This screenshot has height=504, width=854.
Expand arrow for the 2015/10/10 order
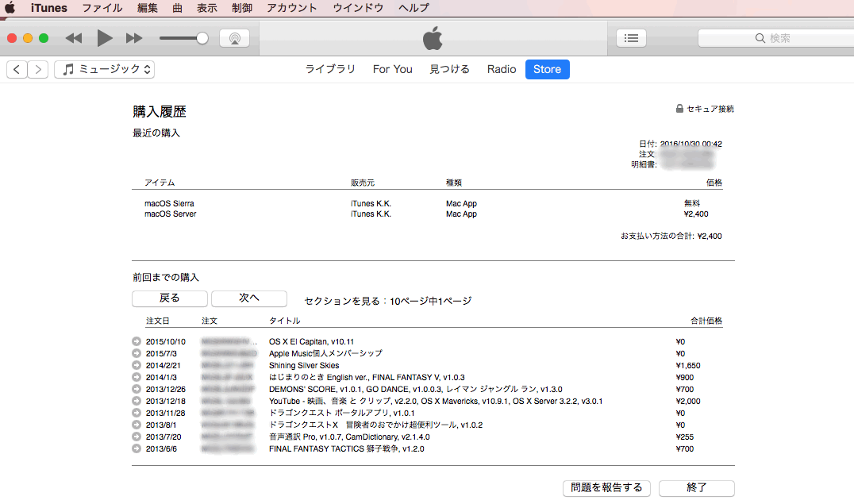[x=137, y=341]
